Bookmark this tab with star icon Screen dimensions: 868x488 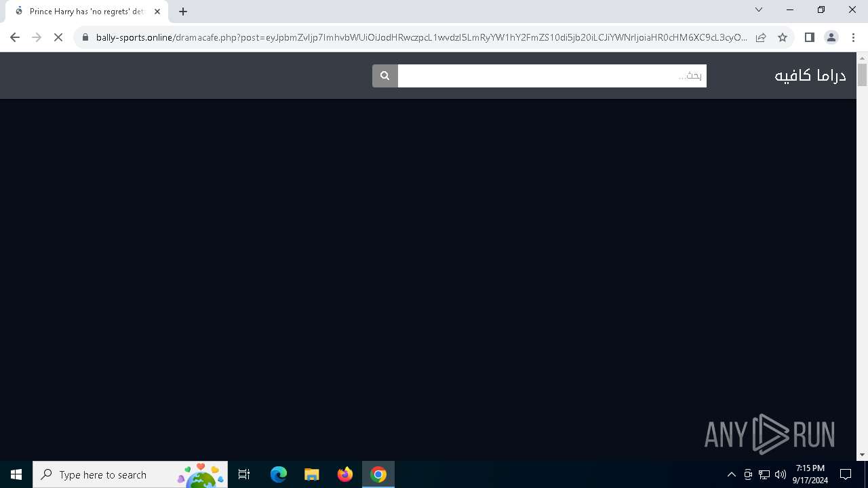pyautogui.click(x=783, y=37)
